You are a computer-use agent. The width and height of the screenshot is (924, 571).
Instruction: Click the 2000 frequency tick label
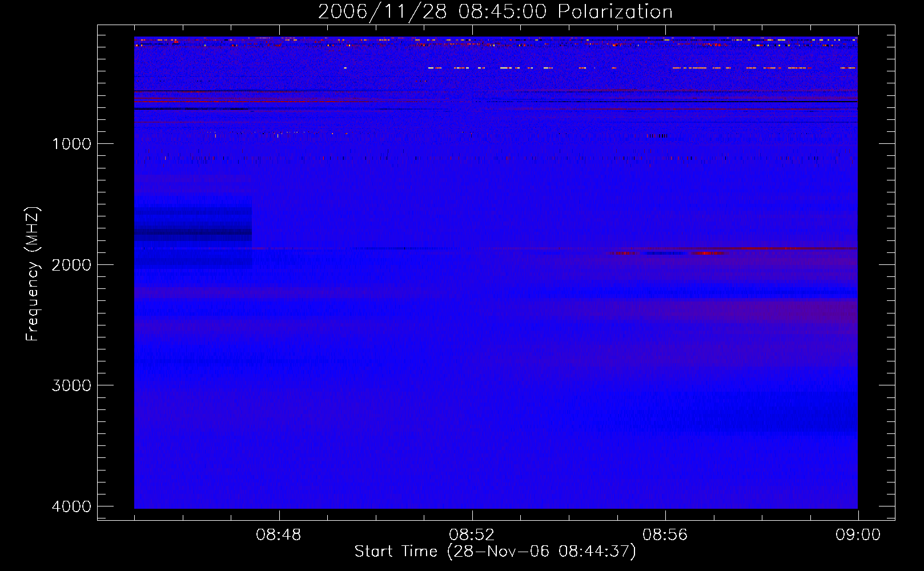[71, 264]
